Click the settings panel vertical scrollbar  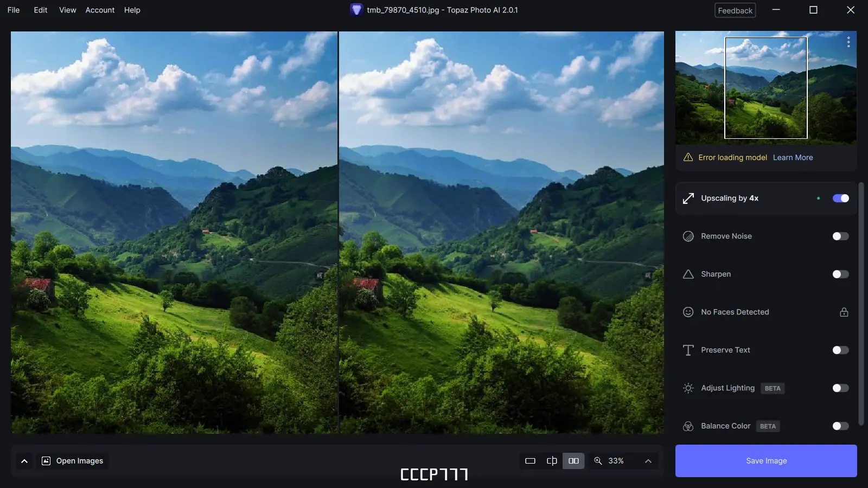861,304
